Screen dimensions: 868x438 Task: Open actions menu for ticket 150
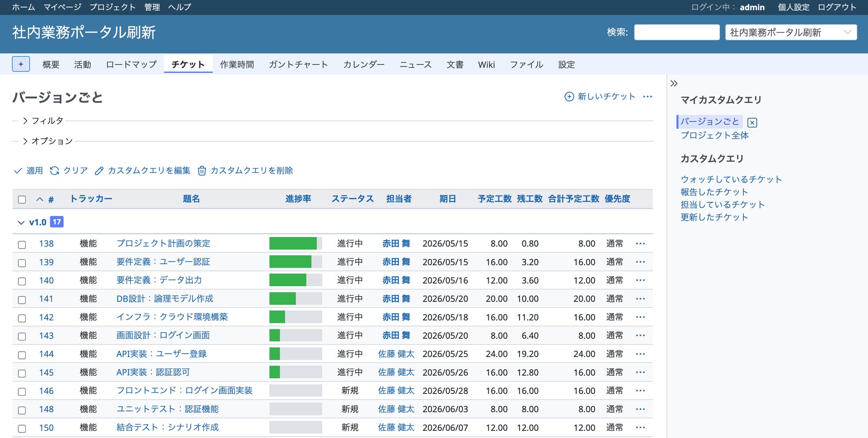641,428
